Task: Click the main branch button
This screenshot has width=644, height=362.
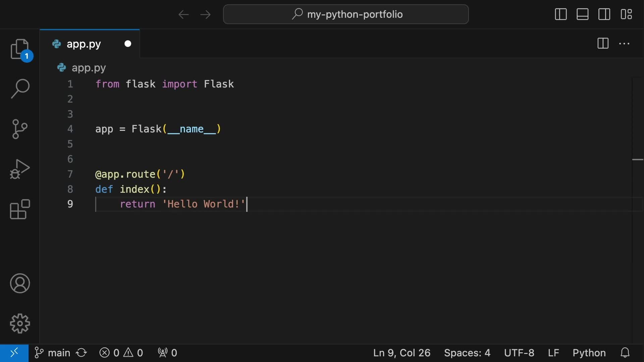Action: click(53, 353)
